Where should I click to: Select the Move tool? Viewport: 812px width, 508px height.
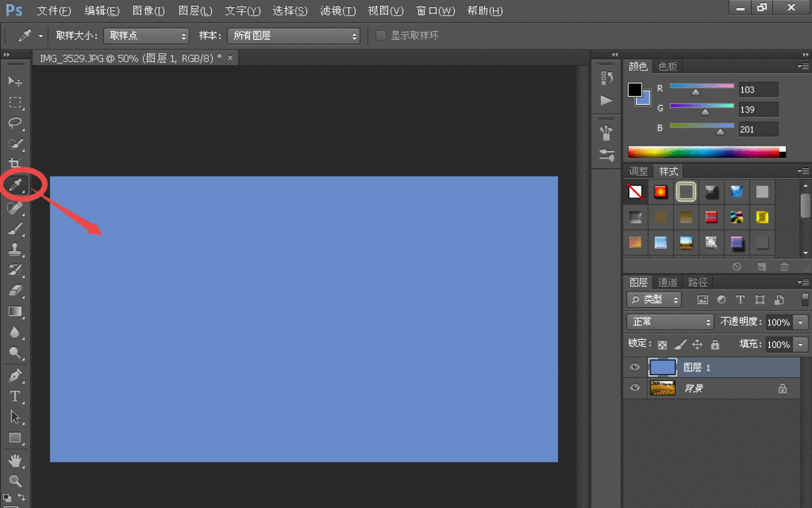15,81
